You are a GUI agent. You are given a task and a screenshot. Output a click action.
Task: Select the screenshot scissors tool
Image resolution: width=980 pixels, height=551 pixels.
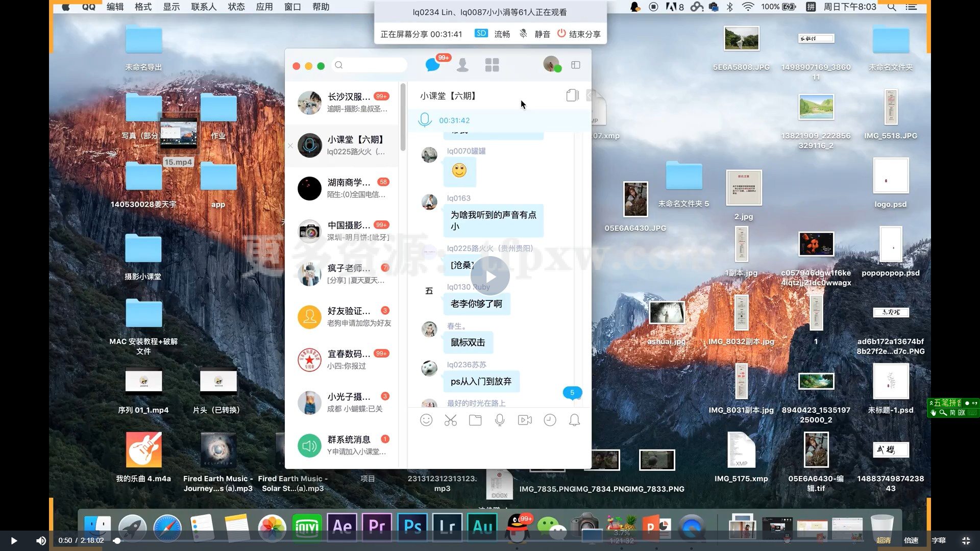coord(451,420)
